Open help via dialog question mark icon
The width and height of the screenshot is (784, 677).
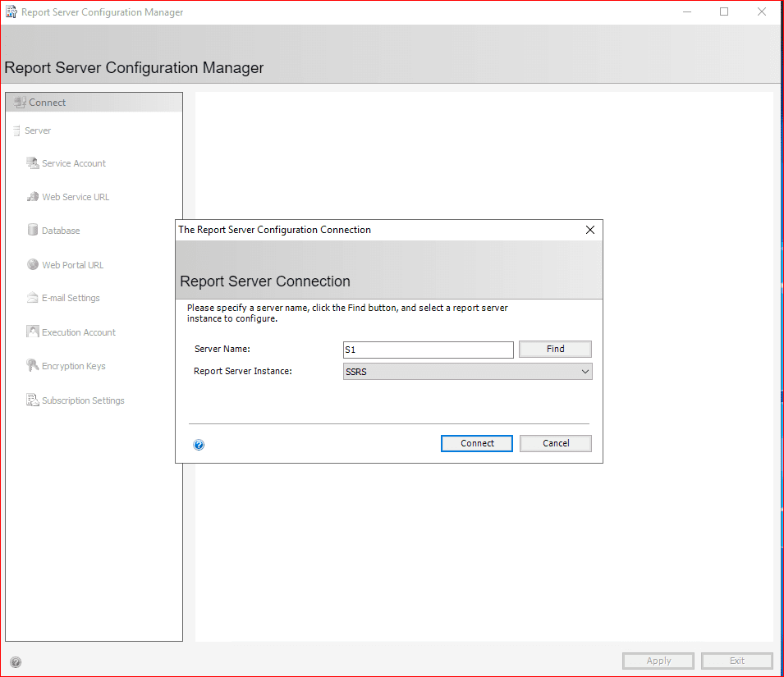(x=199, y=445)
